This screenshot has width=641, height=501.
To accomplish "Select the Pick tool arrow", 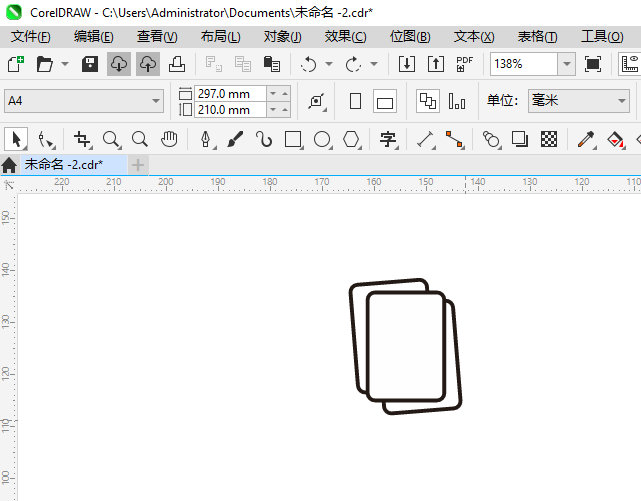I will point(16,139).
